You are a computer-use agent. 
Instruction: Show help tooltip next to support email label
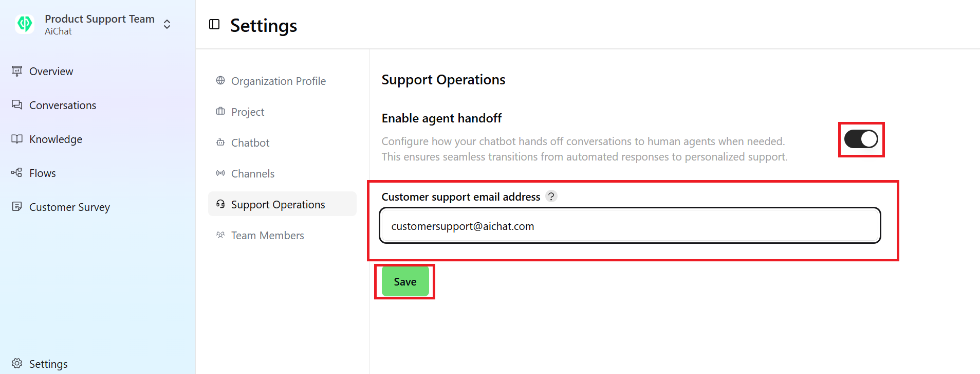(551, 196)
